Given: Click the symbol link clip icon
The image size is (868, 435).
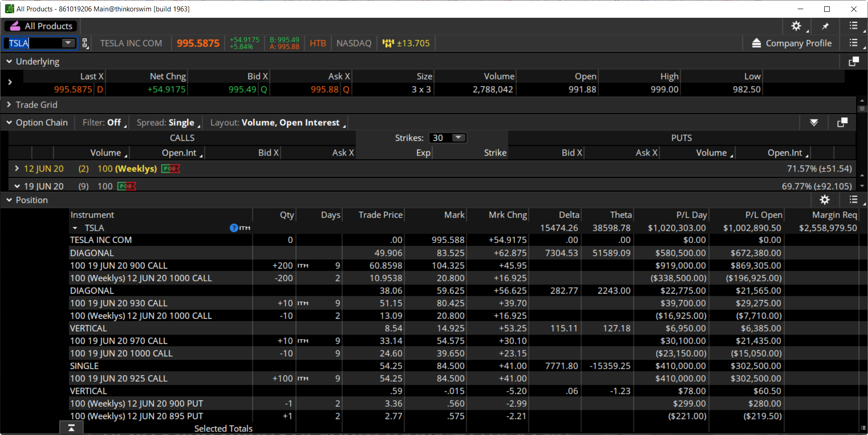Looking at the screenshot, I should click(x=85, y=43).
